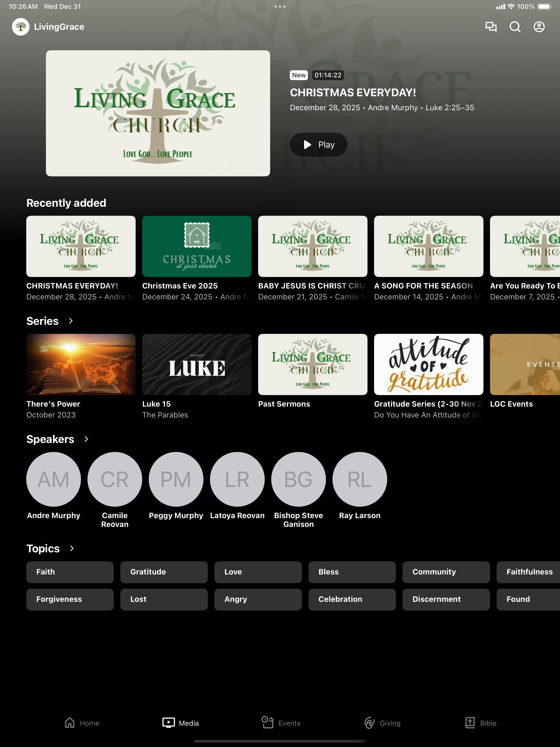Tap the featured CHRISTMAS EVERYDAY! title
The width and height of the screenshot is (560, 747).
click(x=353, y=92)
